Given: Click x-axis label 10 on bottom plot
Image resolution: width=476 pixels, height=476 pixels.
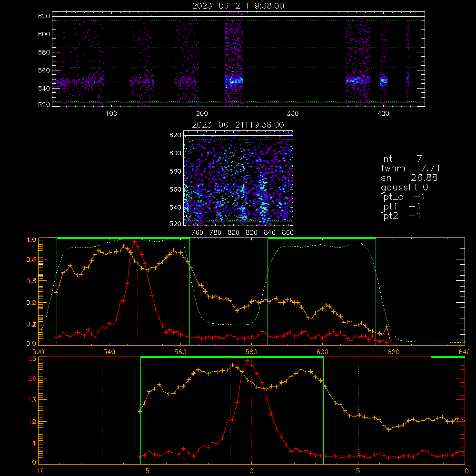Looking at the screenshot, I should coord(465,471).
